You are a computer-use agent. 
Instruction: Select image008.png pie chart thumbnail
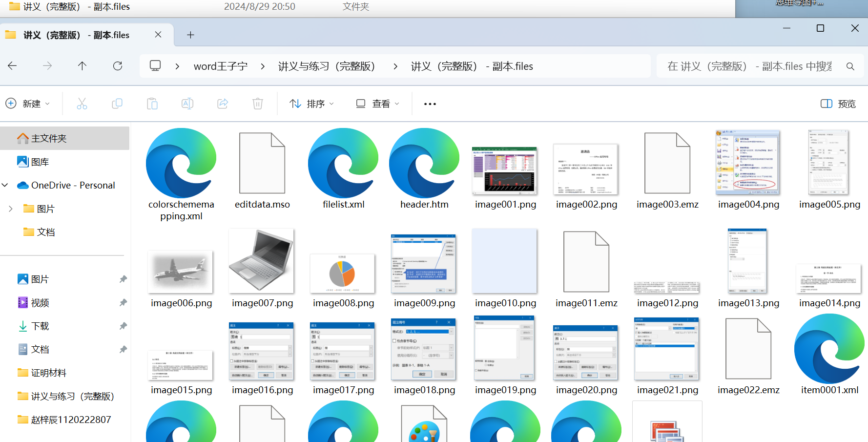tap(343, 273)
